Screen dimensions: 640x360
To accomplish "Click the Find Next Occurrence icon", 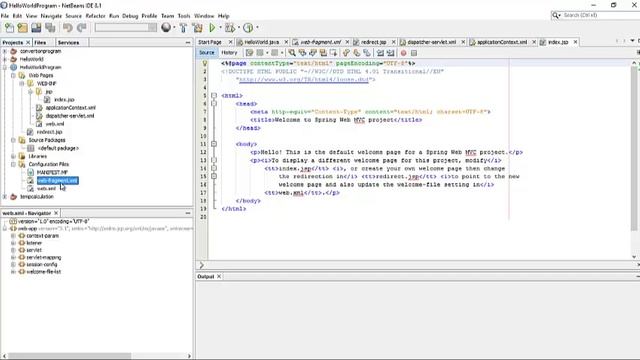I will 313,53.
